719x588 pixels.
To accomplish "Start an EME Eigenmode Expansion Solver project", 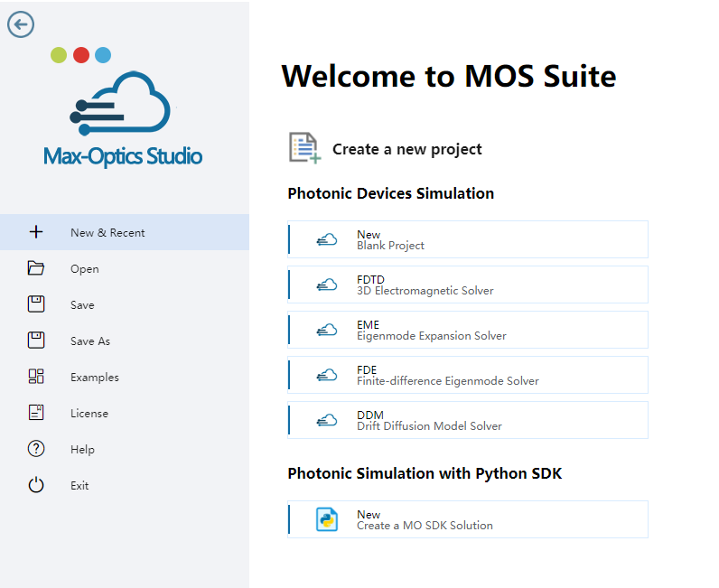I will [468, 330].
